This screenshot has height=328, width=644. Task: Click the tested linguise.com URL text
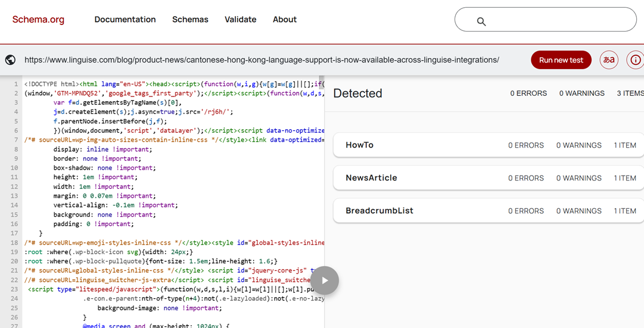pyautogui.click(x=262, y=60)
